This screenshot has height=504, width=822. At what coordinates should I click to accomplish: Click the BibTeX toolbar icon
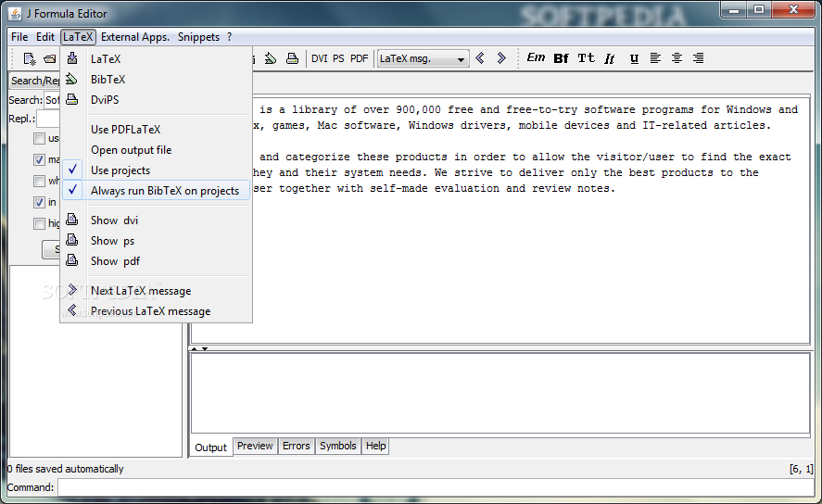pyautogui.click(x=271, y=58)
